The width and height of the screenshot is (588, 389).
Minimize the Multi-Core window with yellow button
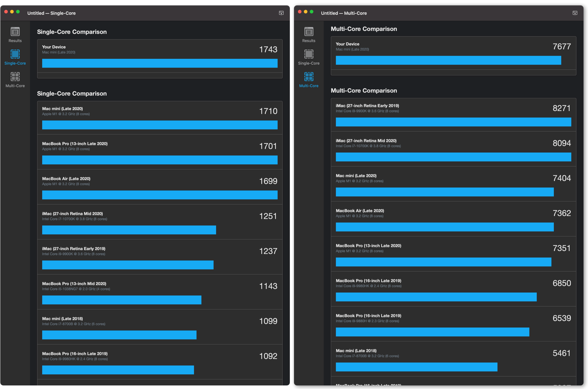306,12
